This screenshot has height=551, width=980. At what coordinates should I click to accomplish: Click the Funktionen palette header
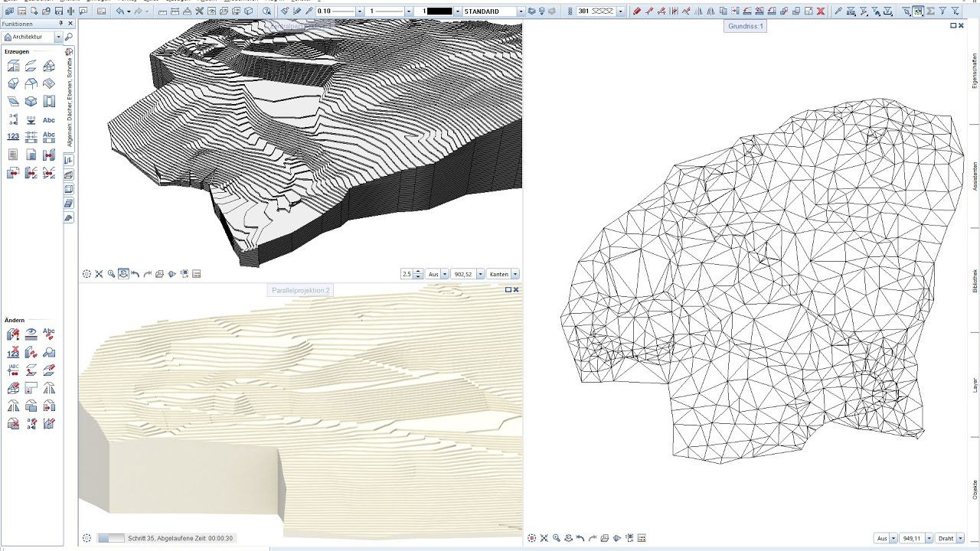[x=31, y=24]
